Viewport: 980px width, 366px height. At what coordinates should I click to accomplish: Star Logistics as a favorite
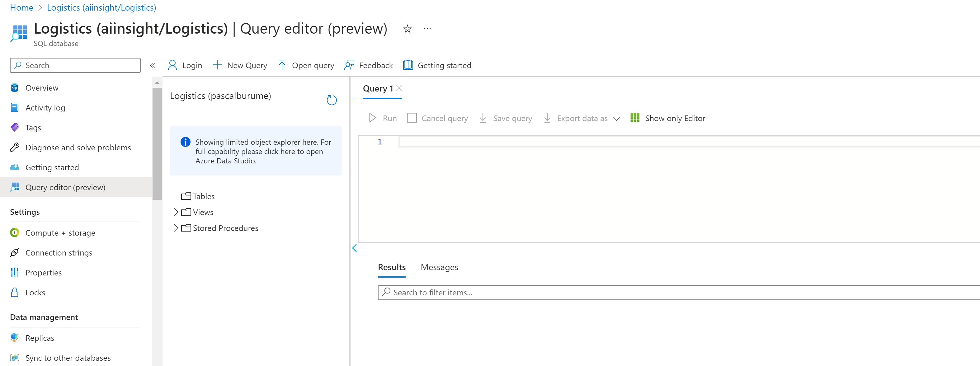click(x=407, y=29)
